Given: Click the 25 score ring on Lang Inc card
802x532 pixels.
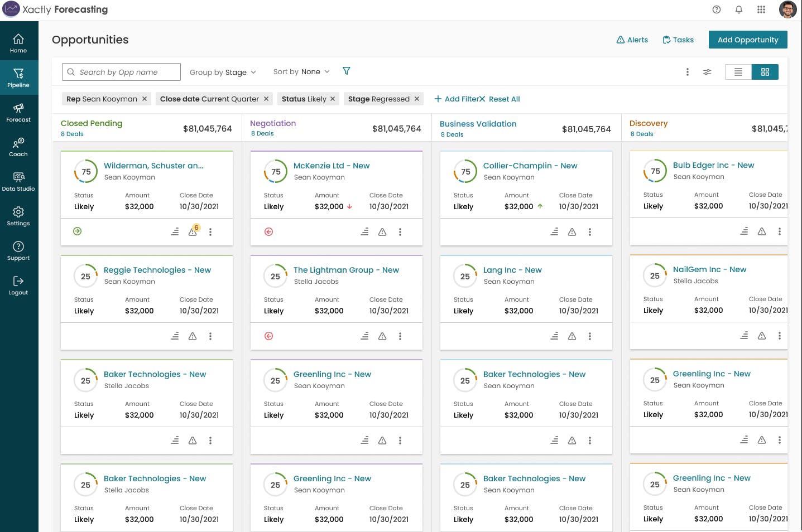Looking at the screenshot, I should (465, 276).
